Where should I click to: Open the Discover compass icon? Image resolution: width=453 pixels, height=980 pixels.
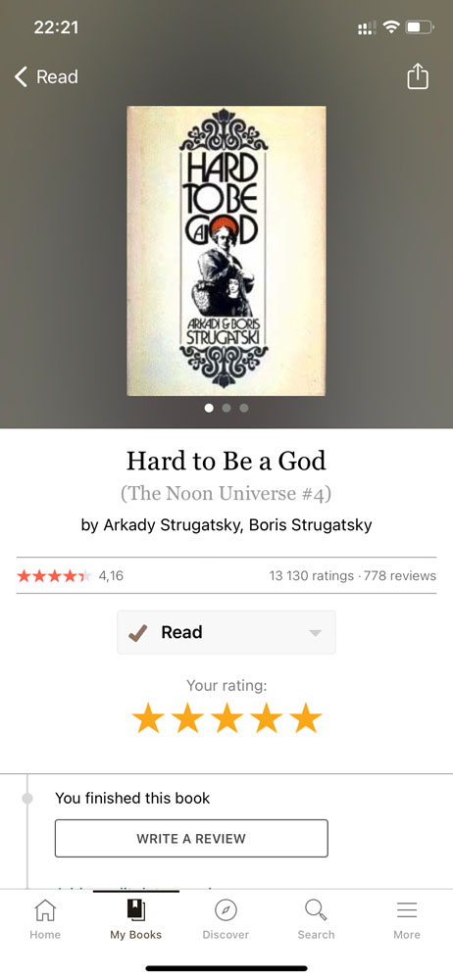tap(226, 910)
